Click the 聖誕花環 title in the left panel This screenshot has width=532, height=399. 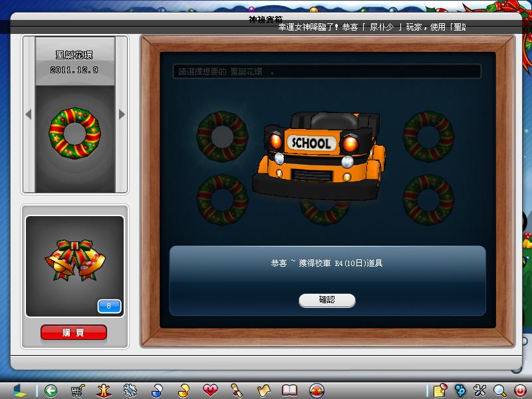click(74, 55)
